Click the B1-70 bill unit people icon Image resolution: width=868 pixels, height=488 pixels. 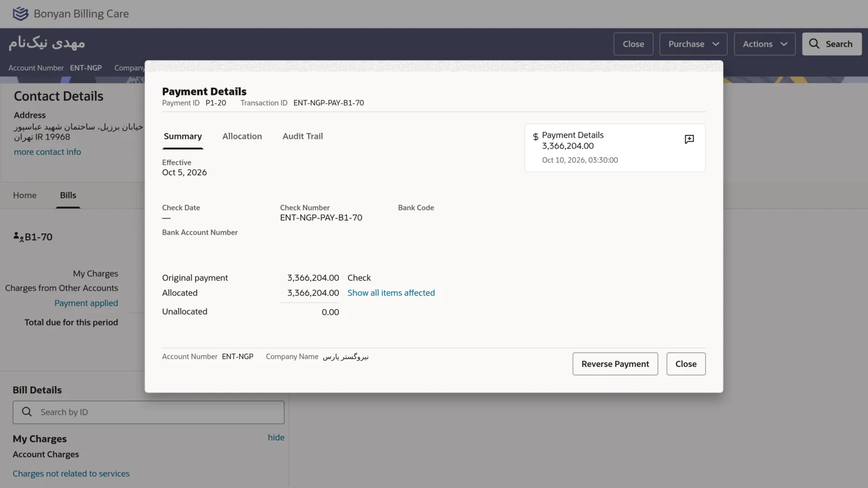(18, 237)
